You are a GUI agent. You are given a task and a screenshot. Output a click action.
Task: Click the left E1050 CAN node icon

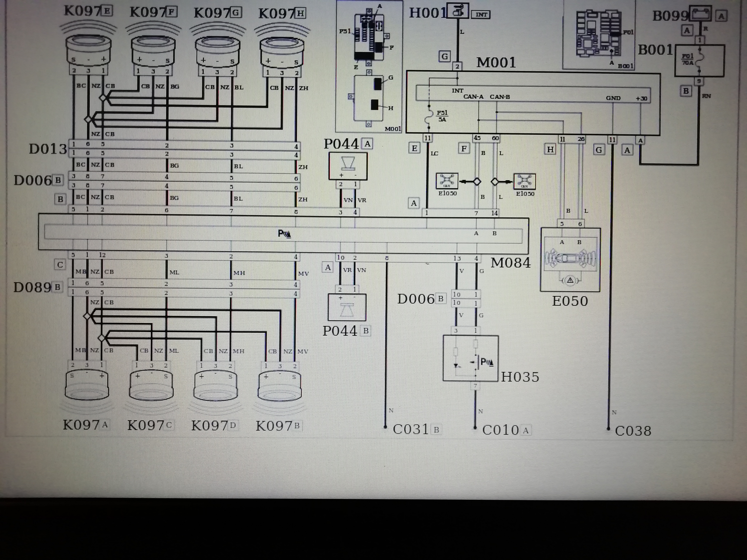[447, 181]
